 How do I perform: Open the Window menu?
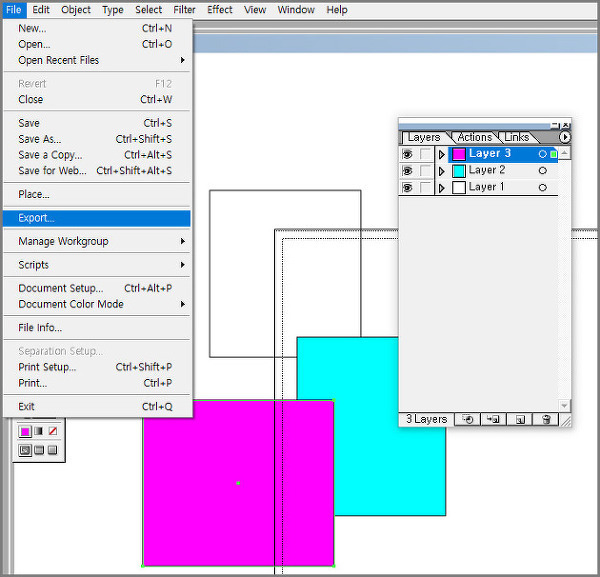pyautogui.click(x=296, y=10)
